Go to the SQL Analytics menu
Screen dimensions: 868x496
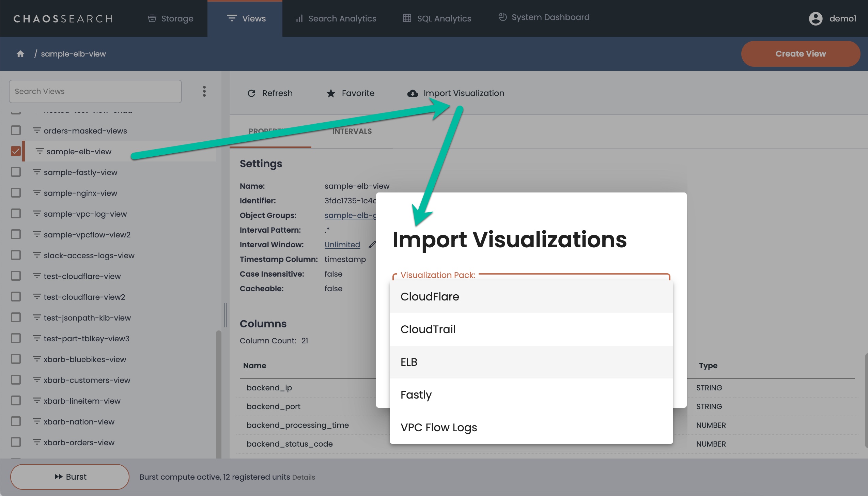tap(437, 19)
